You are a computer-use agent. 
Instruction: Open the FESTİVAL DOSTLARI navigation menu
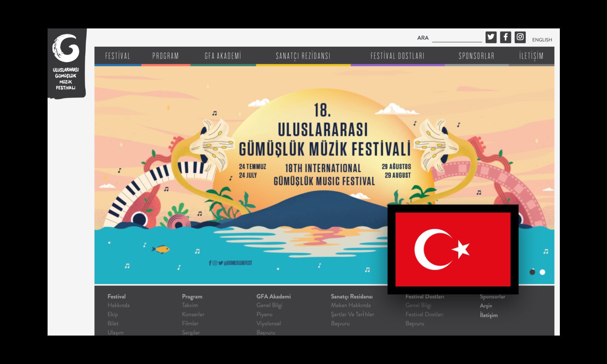coord(397,56)
